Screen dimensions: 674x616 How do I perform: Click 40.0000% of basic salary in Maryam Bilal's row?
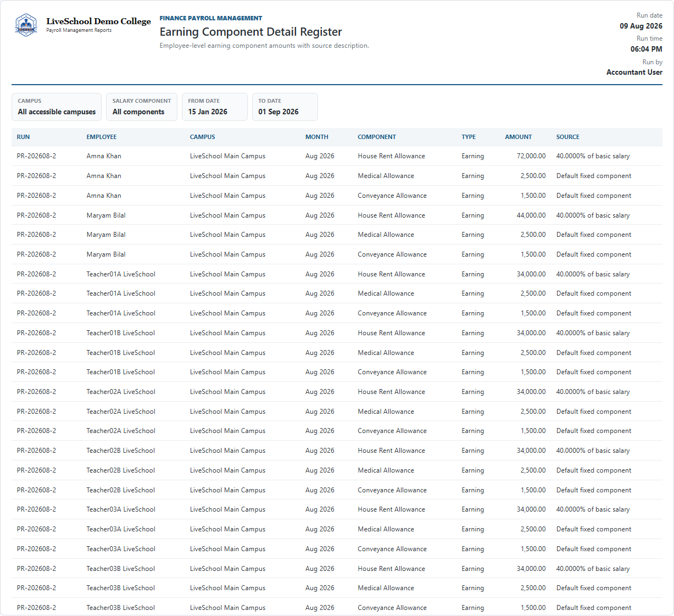[593, 215]
